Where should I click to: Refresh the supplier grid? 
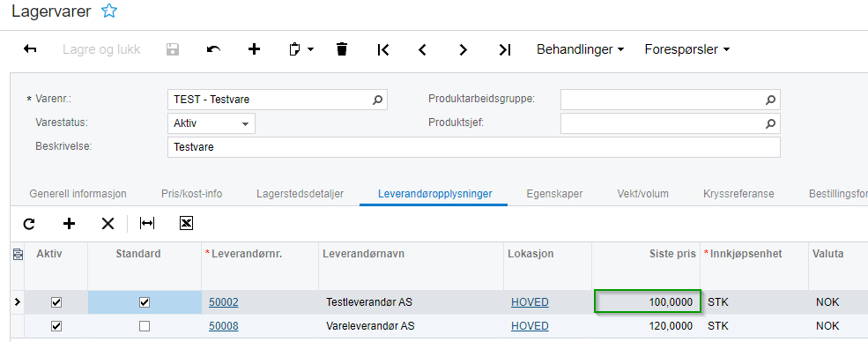(29, 224)
